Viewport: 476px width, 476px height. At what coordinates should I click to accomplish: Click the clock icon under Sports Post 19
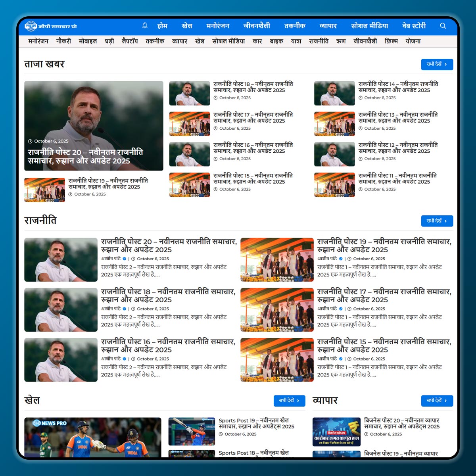tap(221, 434)
